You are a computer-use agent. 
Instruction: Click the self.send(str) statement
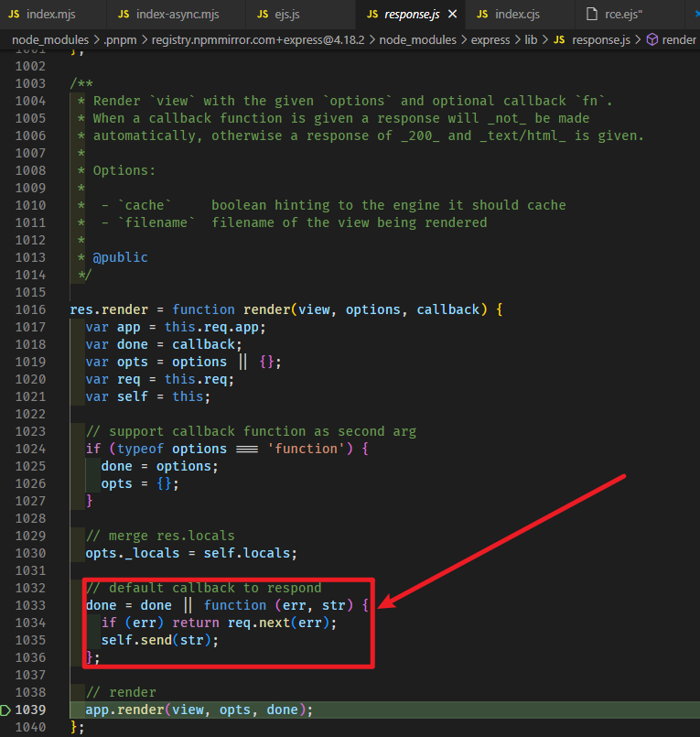tap(160, 640)
